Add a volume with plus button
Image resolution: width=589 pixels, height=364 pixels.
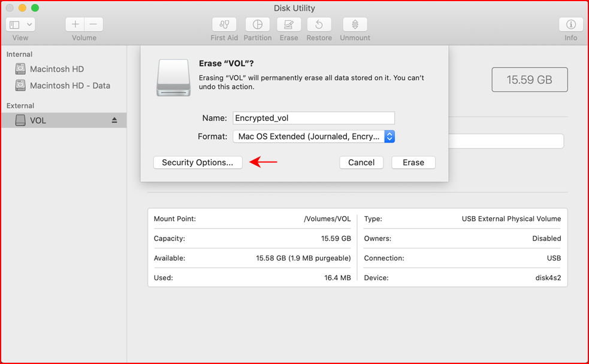coord(75,25)
